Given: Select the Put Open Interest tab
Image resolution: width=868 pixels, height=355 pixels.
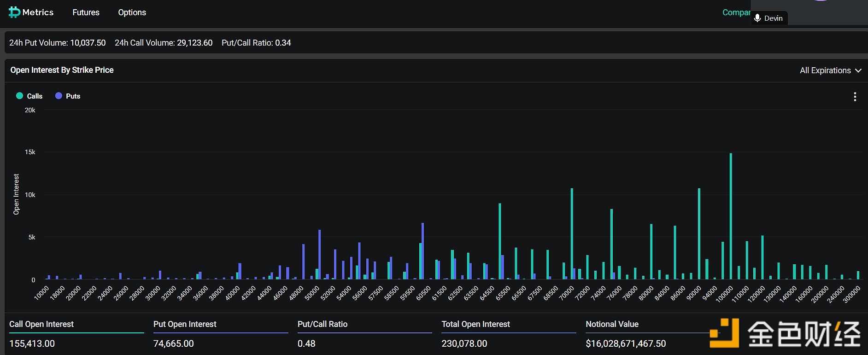Looking at the screenshot, I should point(221,326).
